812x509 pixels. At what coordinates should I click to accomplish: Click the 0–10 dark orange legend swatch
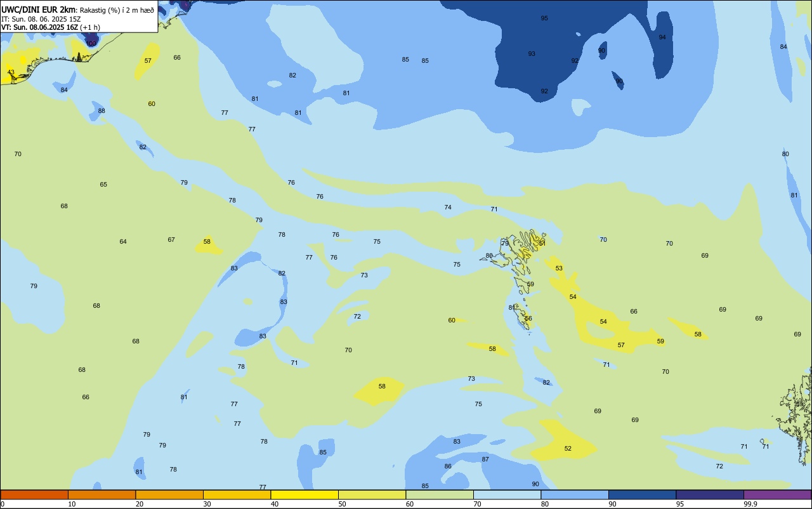pos(34,494)
